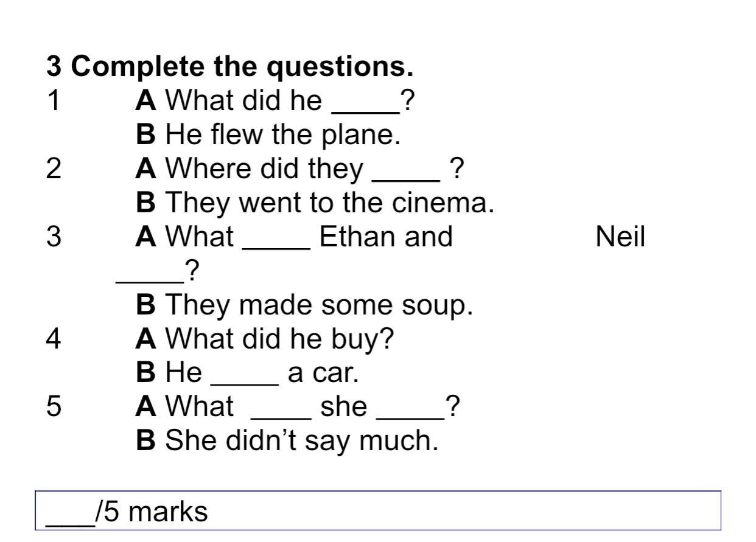The image size is (756, 542).
Task: Click the word 'marks' in the score box
Action: [168, 513]
